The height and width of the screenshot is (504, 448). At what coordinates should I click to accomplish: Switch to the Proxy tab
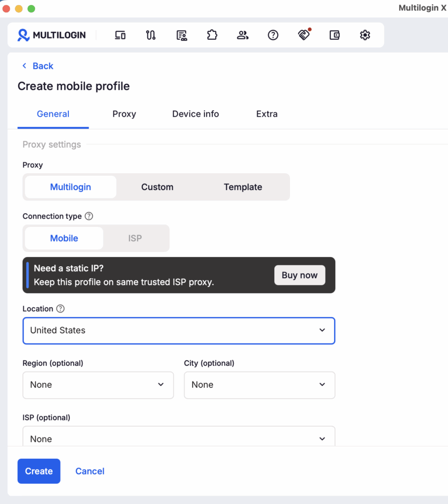[x=124, y=114]
